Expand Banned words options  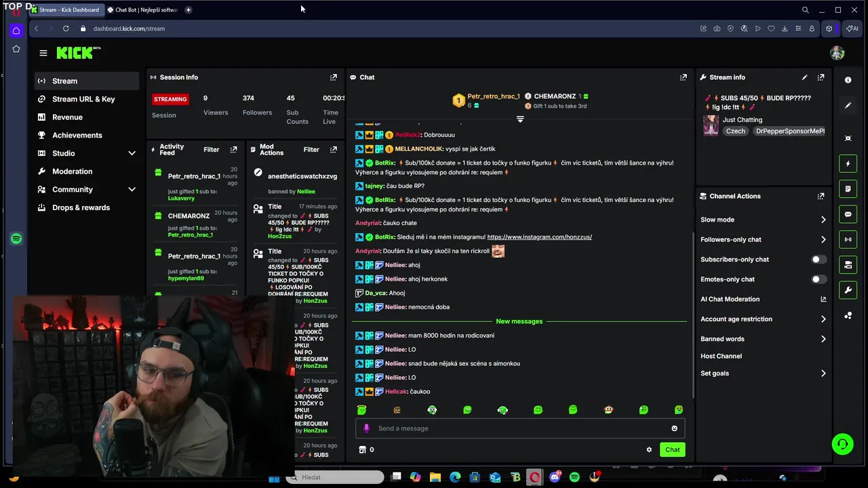click(823, 339)
